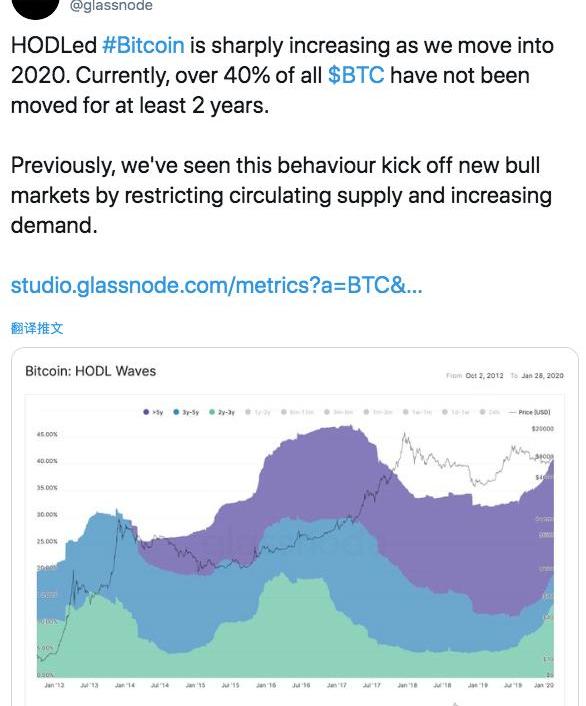Image resolution: width=586 pixels, height=706 pixels.
Task: Toggle the >5y legend series
Action: pos(153,412)
